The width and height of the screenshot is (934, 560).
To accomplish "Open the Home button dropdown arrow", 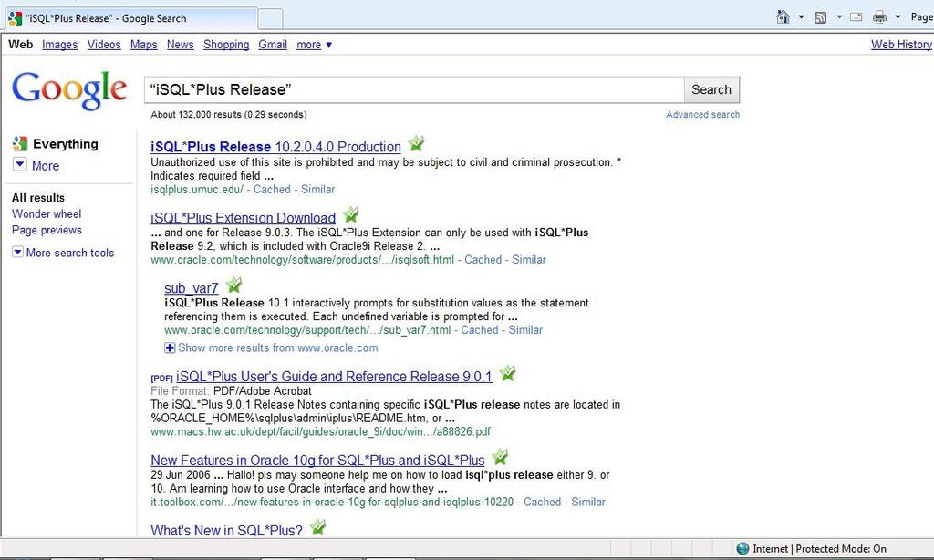I will 801,16.
